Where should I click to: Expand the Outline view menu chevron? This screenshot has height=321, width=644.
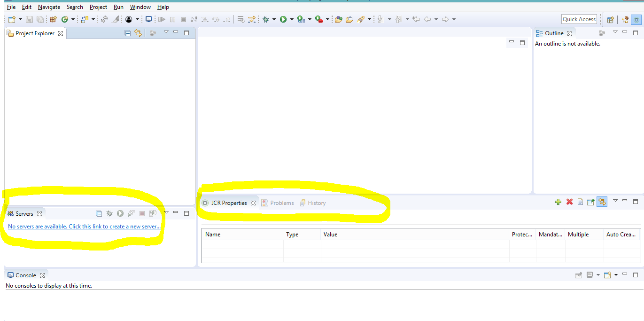click(x=615, y=32)
